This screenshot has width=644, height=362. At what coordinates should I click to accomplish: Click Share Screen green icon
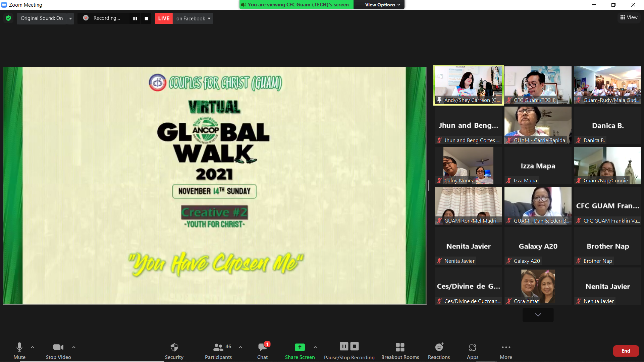[300, 347]
